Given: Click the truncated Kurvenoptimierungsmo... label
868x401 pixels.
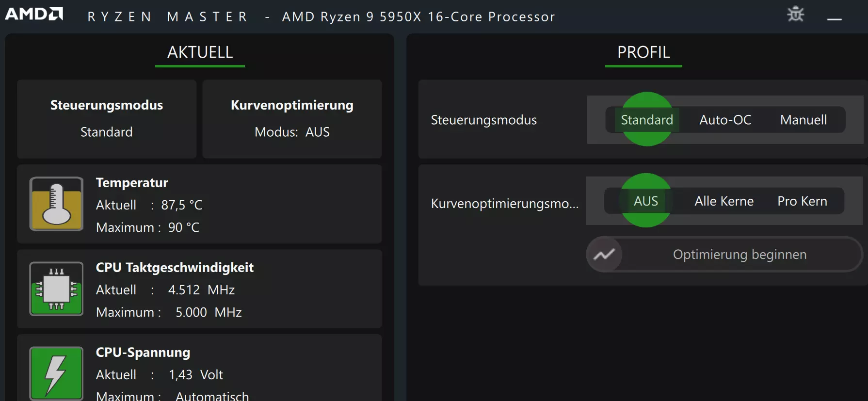Looking at the screenshot, I should [504, 204].
